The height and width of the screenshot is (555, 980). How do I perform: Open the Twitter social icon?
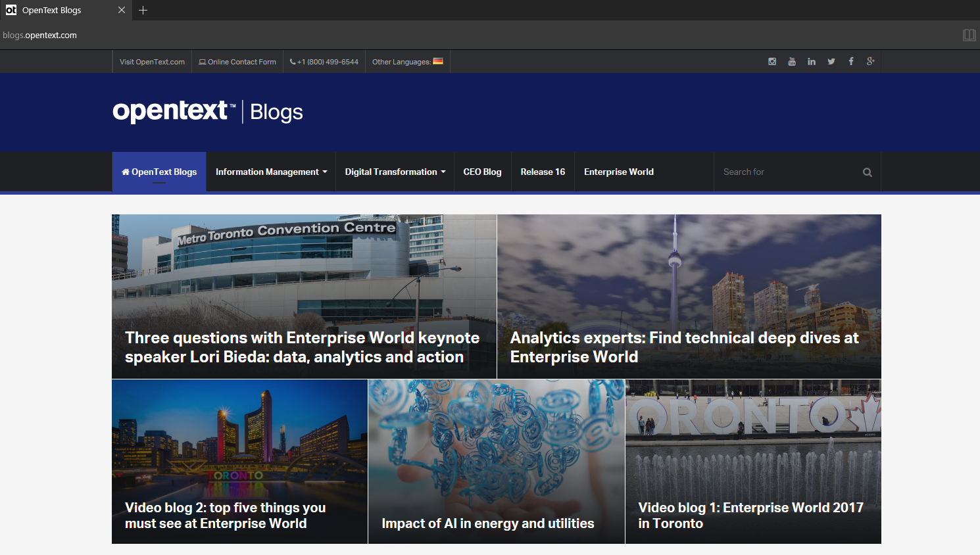pyautogui.click(x=831, y=61)
